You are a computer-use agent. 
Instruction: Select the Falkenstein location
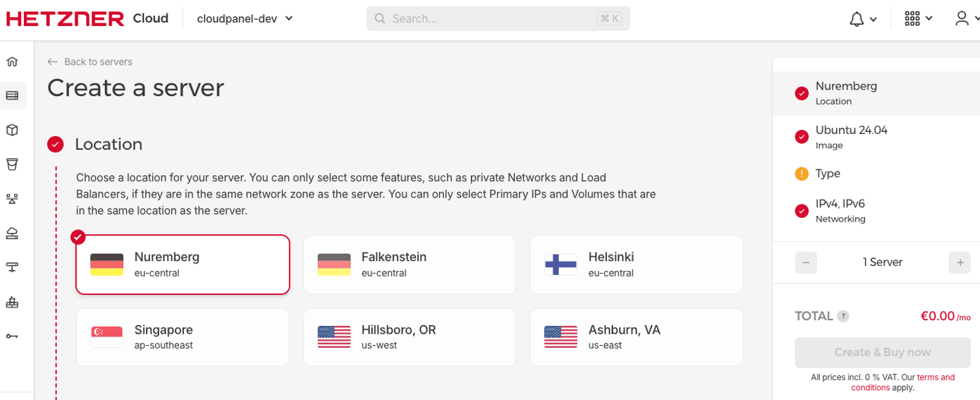pyautogui.click(x=410, y=265)
